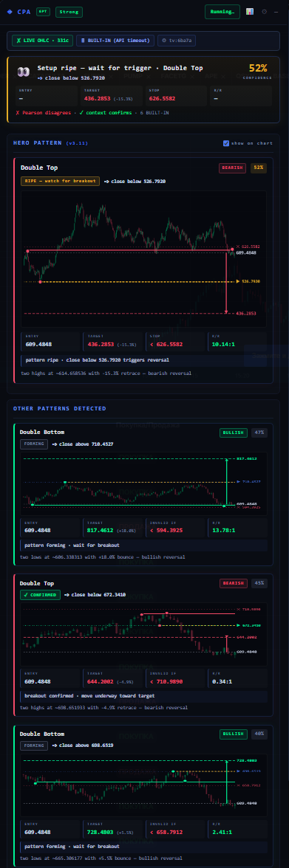Click the BUILT-IN (API timeout) chip
The width and height of the screenshot is (289, 868).
click(x=115, y=41)
